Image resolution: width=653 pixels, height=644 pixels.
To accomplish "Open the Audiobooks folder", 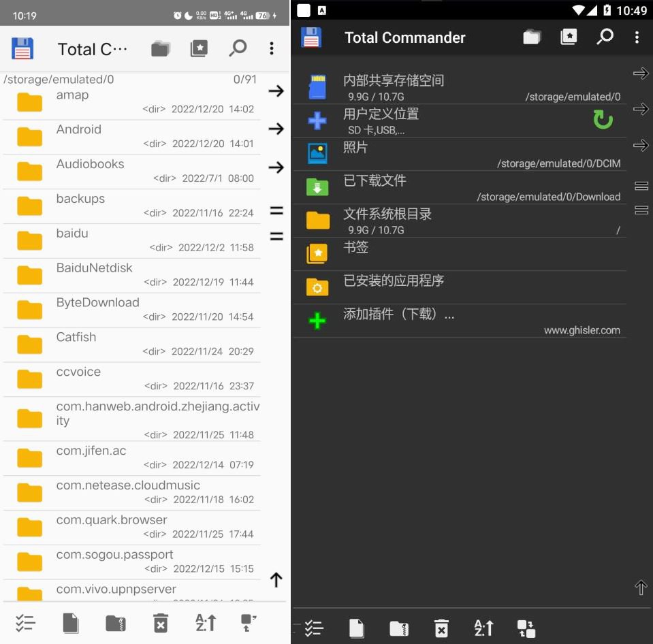I will [x=131, y=172].
